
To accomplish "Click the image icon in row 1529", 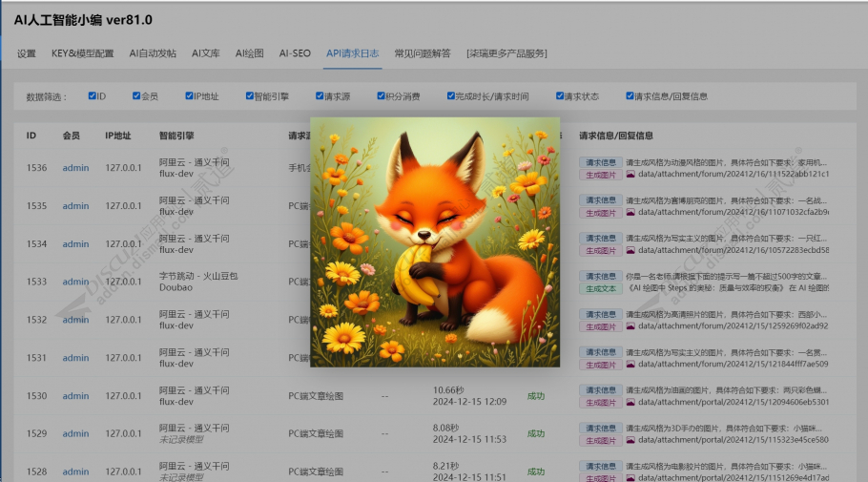I will tap(630, 440).
